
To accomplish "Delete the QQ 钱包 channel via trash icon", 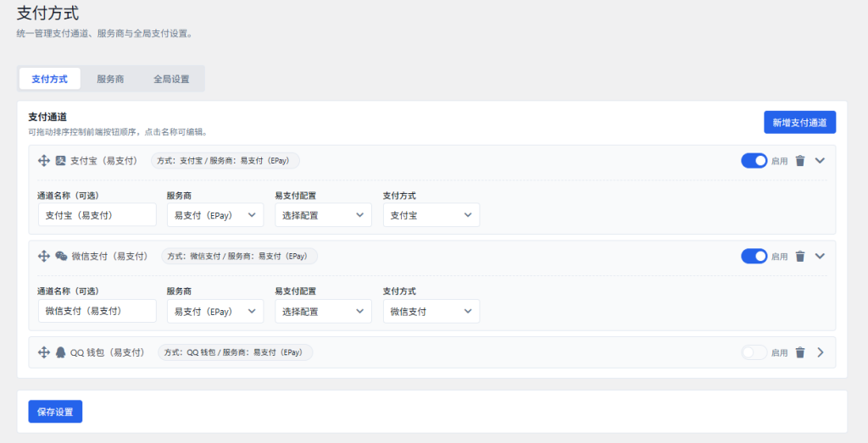I will (799, 352).
